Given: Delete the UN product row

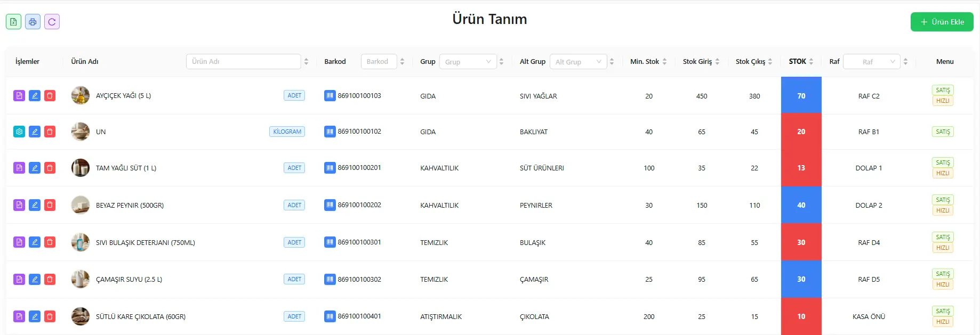Looking at the screenshot, I should 50,132.
